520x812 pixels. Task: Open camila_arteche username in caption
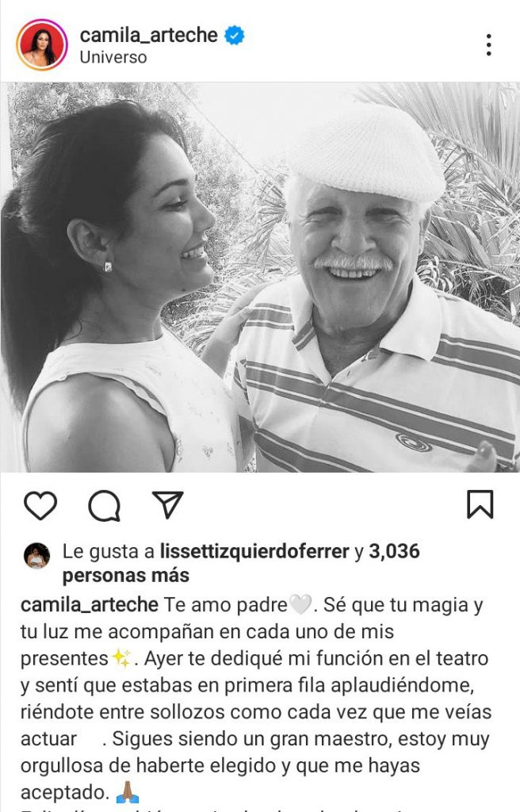click(x=90, y=604)
